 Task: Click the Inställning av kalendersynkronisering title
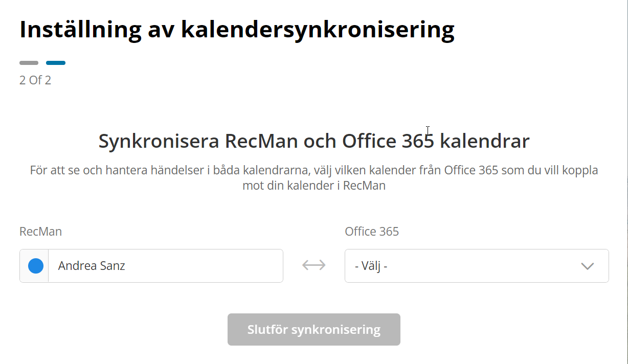point(237,30)
